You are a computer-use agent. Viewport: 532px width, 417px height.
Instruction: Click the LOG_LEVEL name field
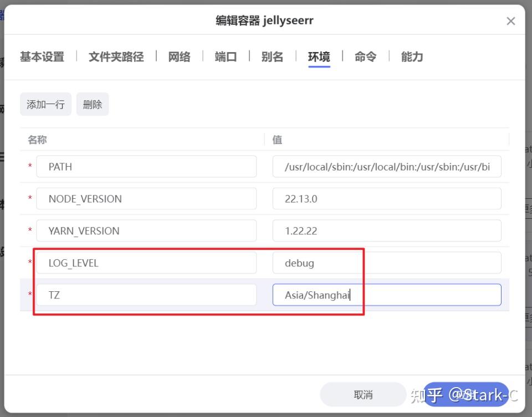[146, 262]
